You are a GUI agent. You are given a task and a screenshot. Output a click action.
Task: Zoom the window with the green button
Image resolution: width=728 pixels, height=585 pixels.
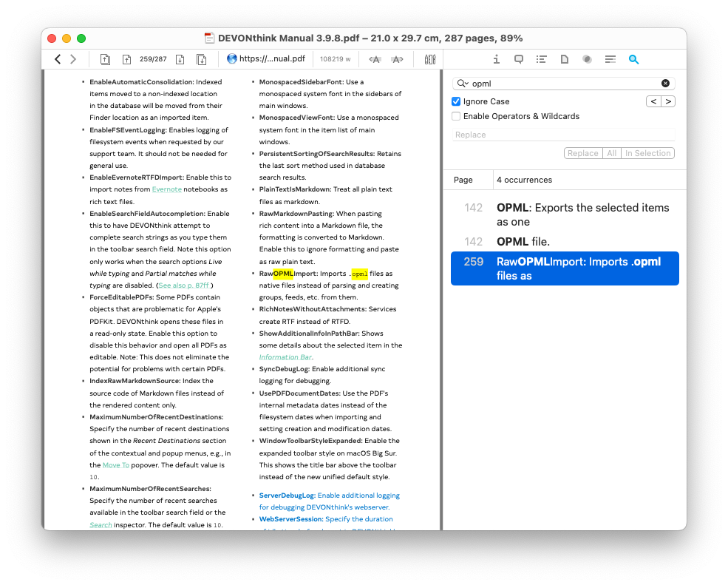(x=81, y=38)
